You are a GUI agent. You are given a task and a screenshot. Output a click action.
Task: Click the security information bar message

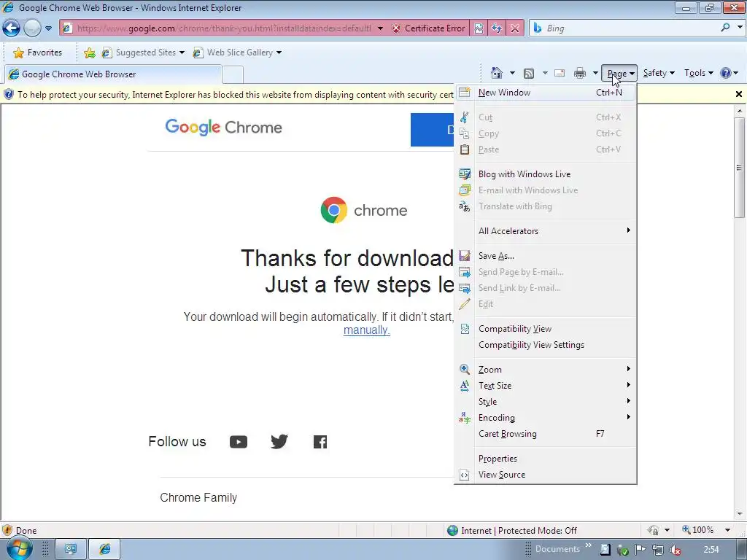click(x=236, y=95)
